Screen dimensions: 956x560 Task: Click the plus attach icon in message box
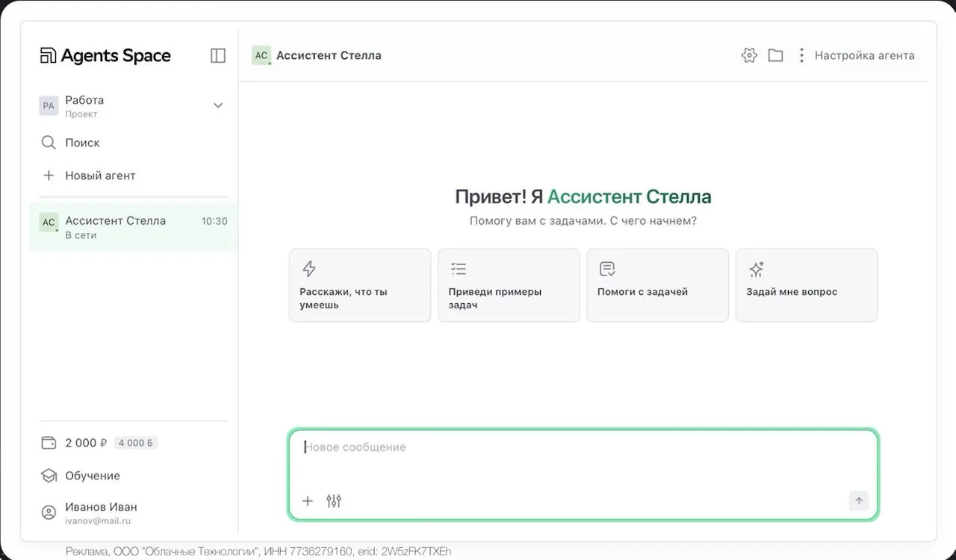tap(308, 501)
